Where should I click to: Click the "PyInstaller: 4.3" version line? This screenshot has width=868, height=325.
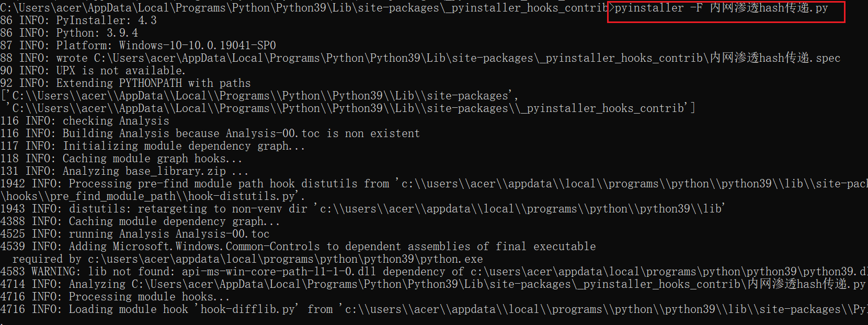point(106,20)
